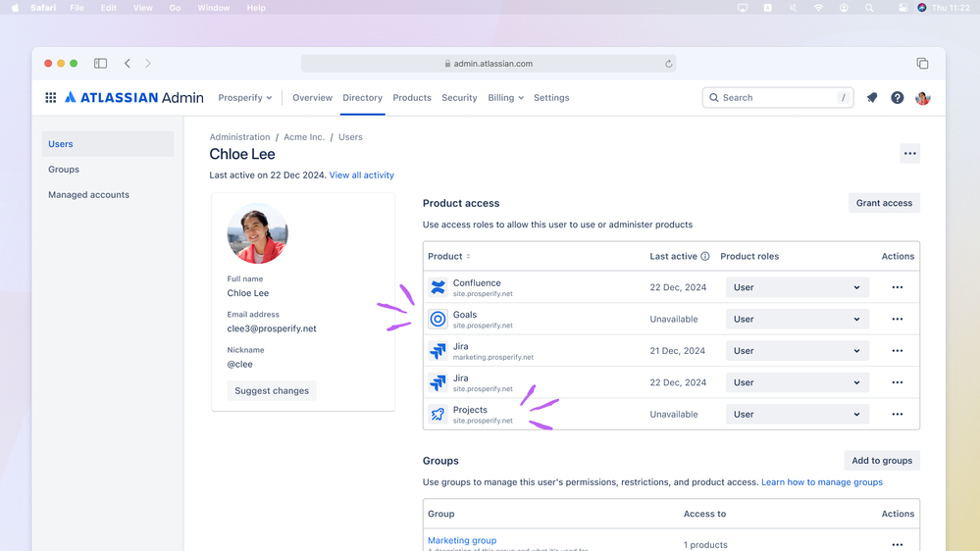This screenshot has height=551, width=980.
Task: Open the Marketing group link
Action: (x=462, y=540)
